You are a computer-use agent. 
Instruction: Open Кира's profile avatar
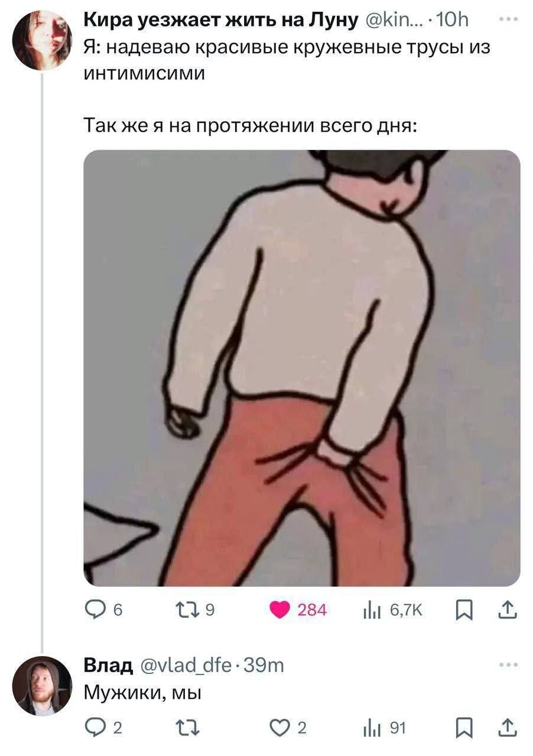pyautogui.click(x=42, y=40)
